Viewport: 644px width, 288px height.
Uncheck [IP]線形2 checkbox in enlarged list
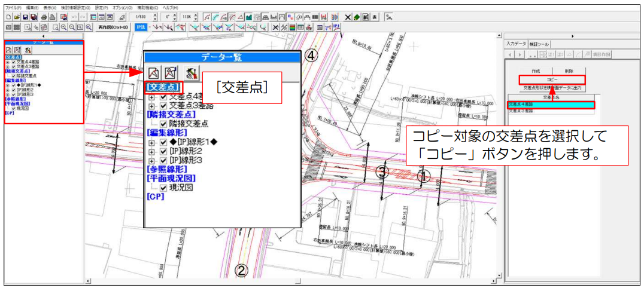pos(163,151)
